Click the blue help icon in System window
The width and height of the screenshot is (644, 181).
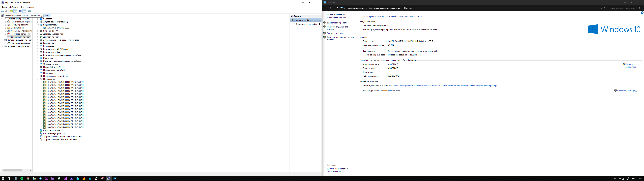[642, 13]
